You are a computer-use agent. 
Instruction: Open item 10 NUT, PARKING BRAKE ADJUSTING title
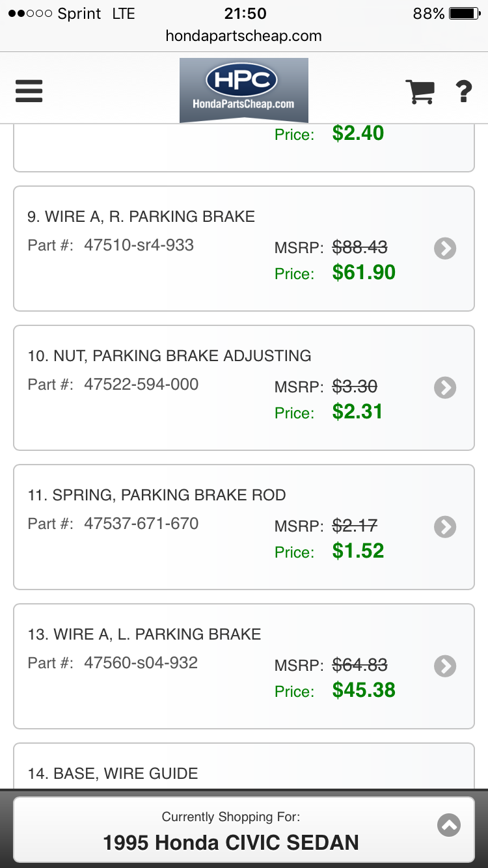tap(169, 356)
